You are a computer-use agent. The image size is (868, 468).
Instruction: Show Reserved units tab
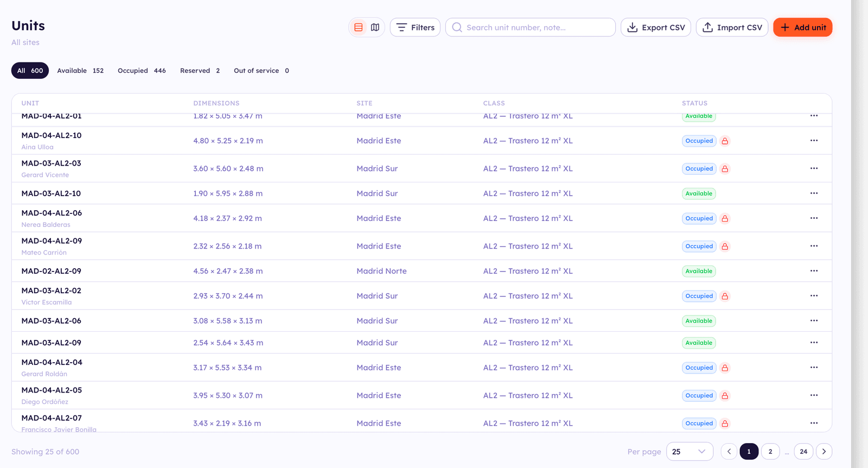click(200, 71)
